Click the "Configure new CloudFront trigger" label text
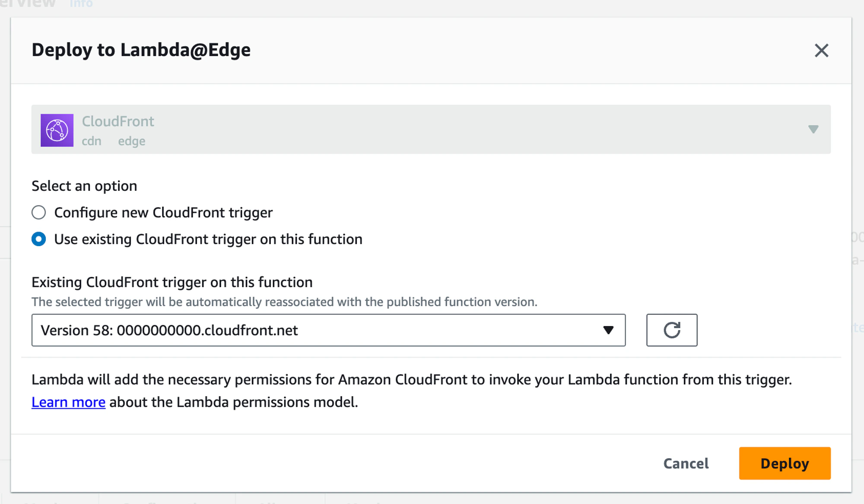The height and width of the screenshot is (504, 864). coord(163,212)
